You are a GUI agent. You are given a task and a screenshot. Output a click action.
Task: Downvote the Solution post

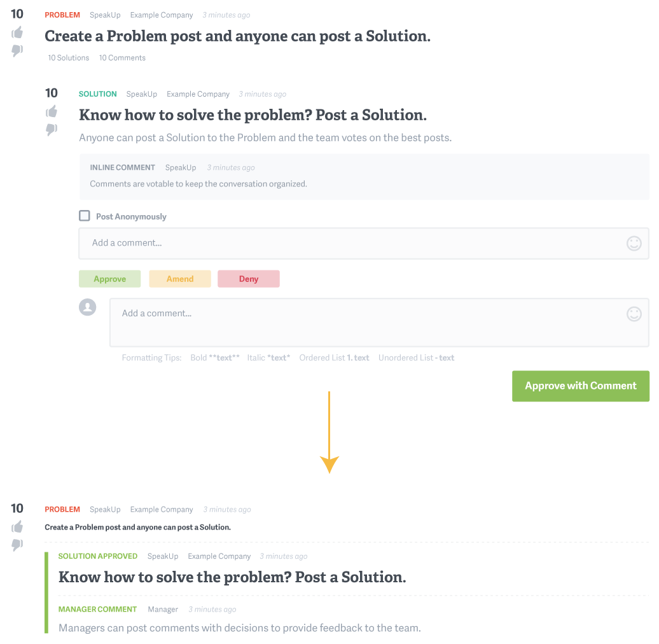pos(52,129)
